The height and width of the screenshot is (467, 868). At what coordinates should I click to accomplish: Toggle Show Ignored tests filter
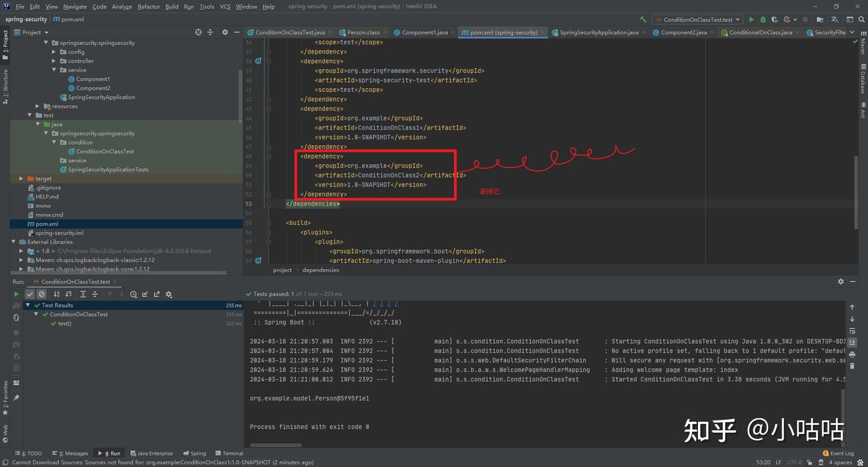point(42,294)
